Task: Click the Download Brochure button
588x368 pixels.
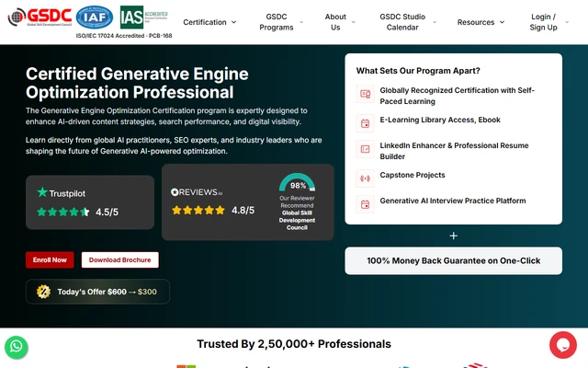Action: (120, 259)
